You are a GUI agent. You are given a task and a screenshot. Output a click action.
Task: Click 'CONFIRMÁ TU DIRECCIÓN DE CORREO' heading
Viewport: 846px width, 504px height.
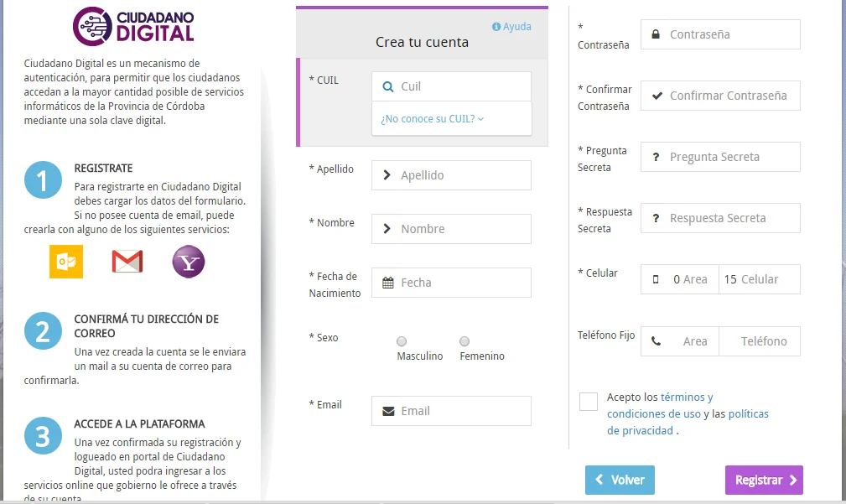coord(146,326)
